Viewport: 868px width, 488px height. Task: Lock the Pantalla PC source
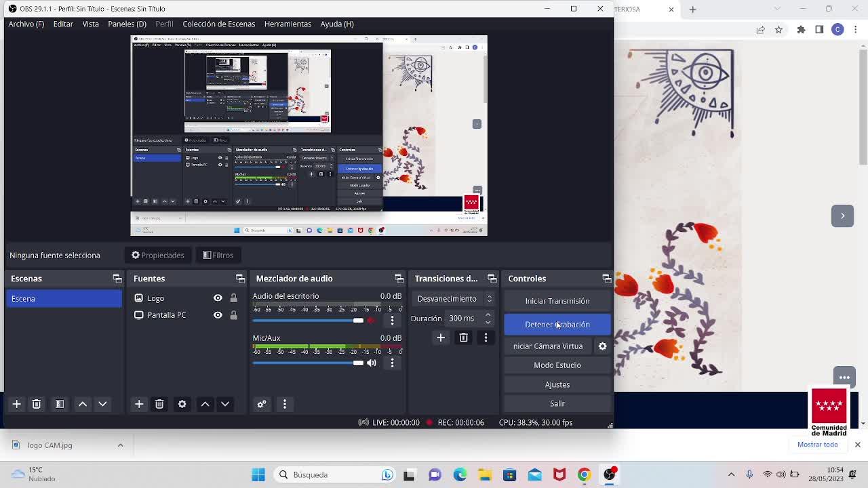coord(233,315)
